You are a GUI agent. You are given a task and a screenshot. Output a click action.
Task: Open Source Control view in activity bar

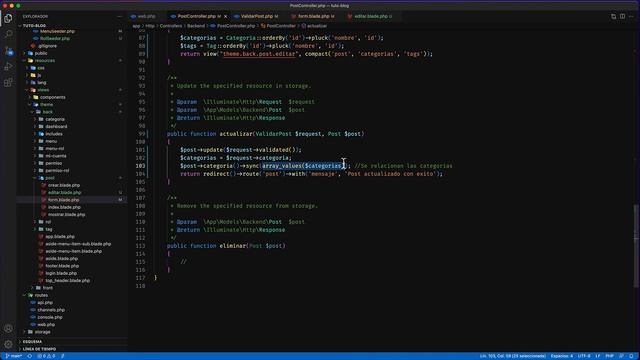tap(8, 51)
